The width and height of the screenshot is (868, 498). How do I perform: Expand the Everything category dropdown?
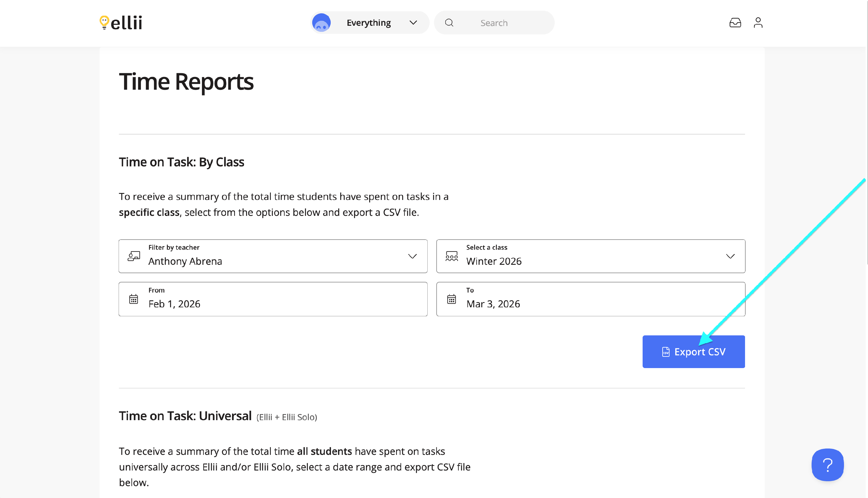413,23
